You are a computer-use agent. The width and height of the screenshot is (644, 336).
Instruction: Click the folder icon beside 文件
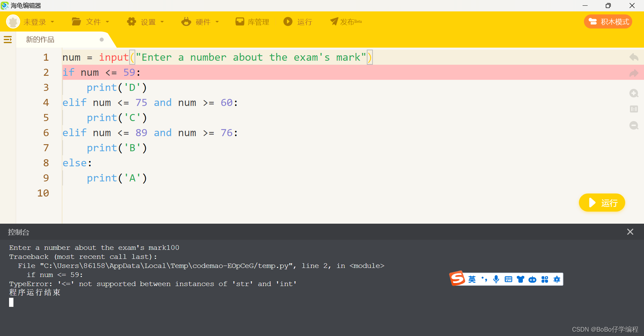76,22
